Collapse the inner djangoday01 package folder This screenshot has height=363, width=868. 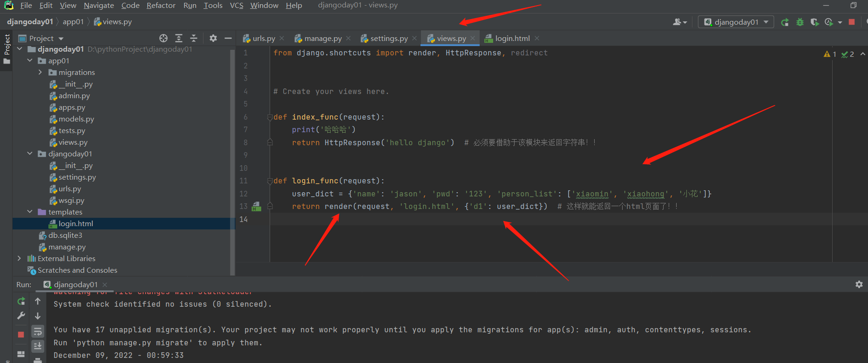(x=30, y=154)
